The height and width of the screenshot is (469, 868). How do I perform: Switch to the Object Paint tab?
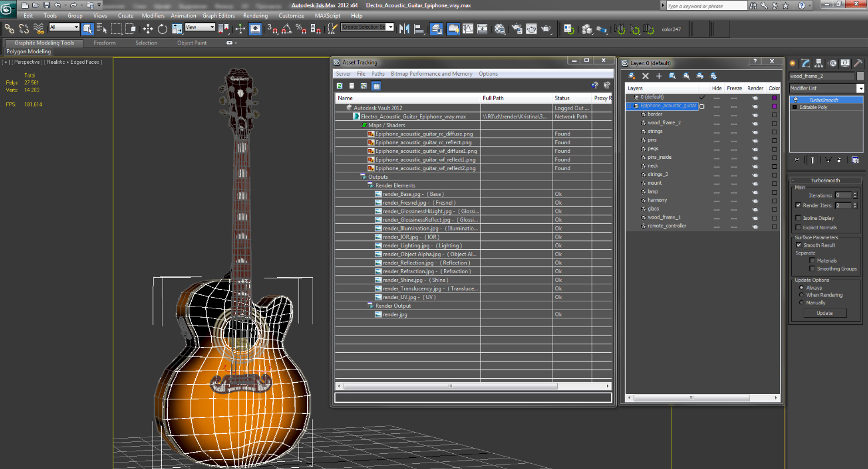(x=192, y=43)
